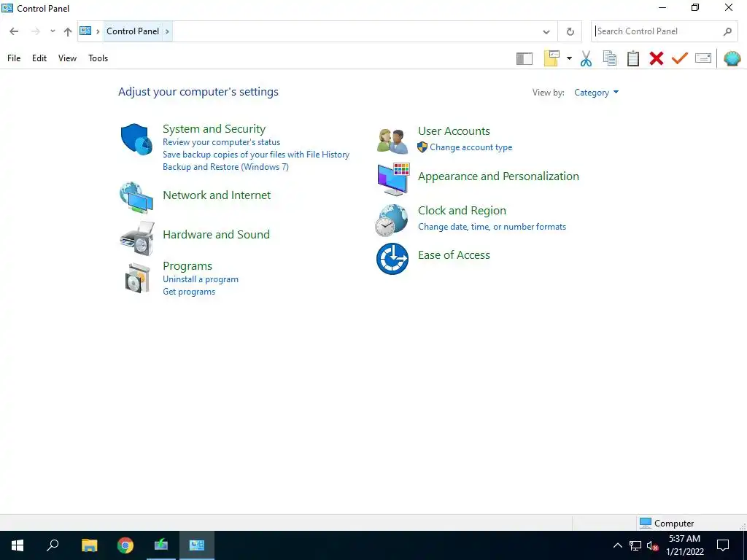Open File Explorer from the taskbar
The height and width of the screenshot is (560, 747).
tap(89, 545)
